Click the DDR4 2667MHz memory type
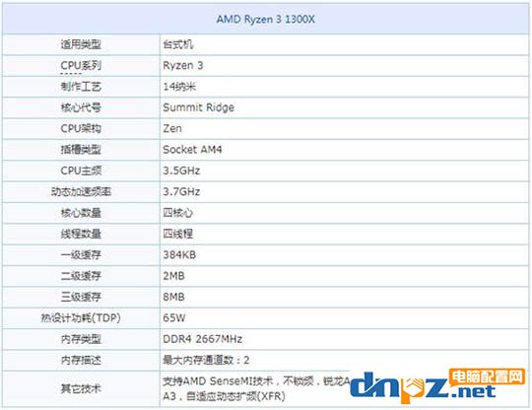The image size is (532, 410). click(x=203, y=339)
